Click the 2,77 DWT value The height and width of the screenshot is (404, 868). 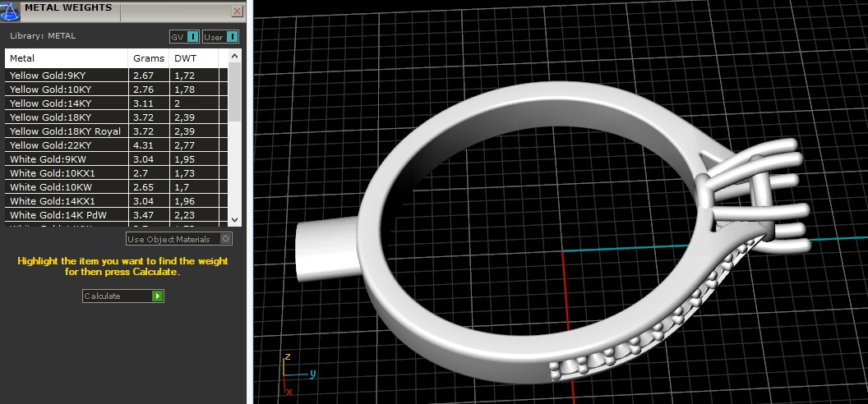pos(184,145)
